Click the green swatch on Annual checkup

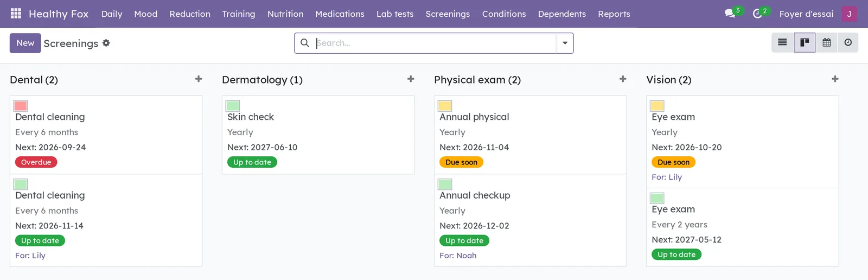445,184
